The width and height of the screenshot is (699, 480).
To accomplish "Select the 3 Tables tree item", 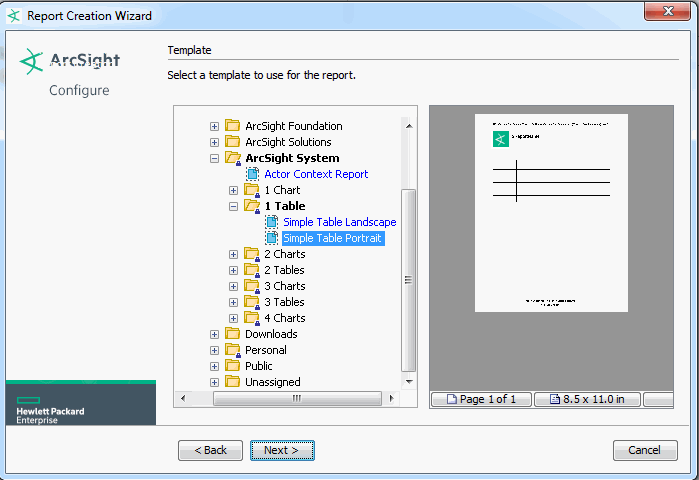I will point(284,302).
